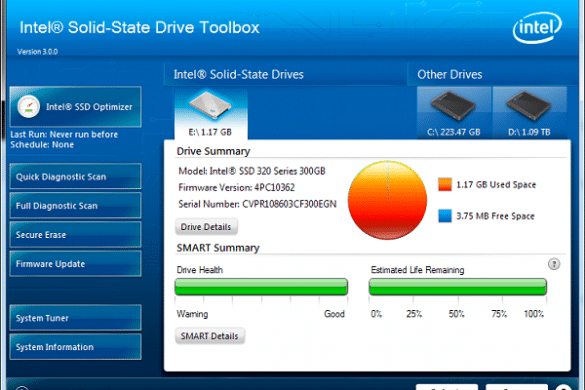Start the Full Diagnostic Scan
Image resolution: width=585 pixels, height=390 pixels.
coord(75,205)
